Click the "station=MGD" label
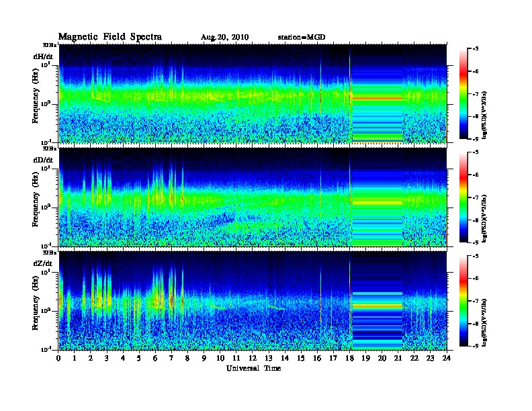532x411 pixels. [x=302, y=37]
